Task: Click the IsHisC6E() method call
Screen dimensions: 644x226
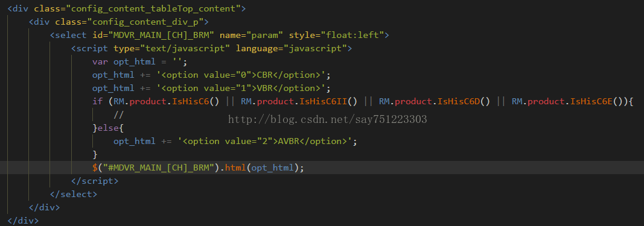Action: (596, 101)
